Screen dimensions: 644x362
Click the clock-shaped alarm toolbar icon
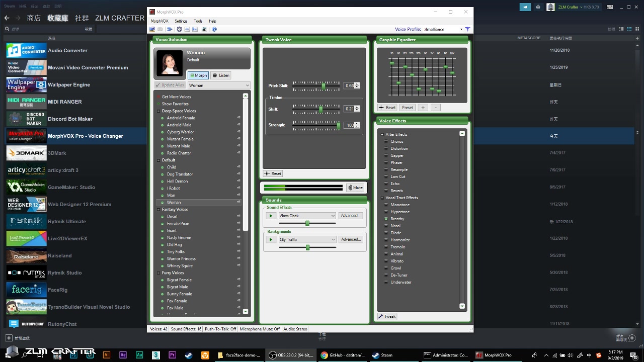click(179, 29)
